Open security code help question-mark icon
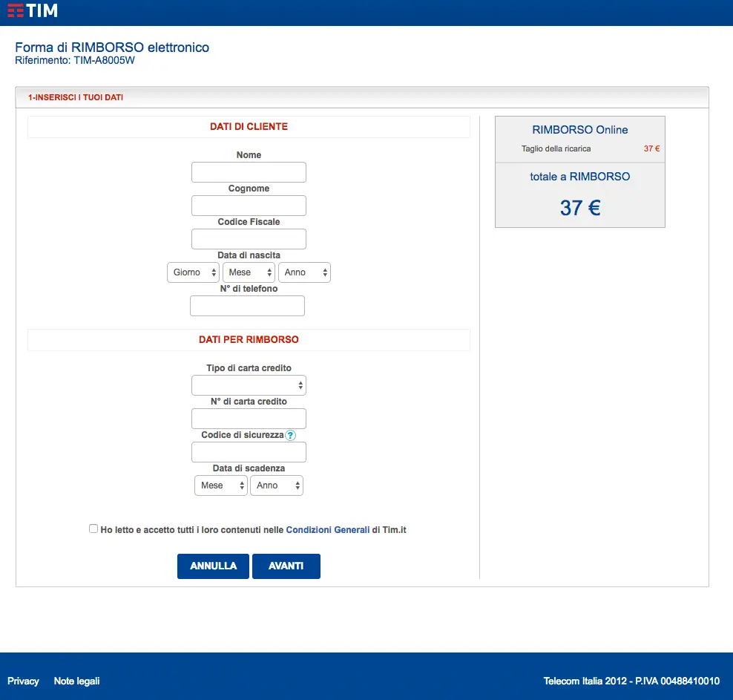This screenshot has height=700, width=733. [290, 435]
